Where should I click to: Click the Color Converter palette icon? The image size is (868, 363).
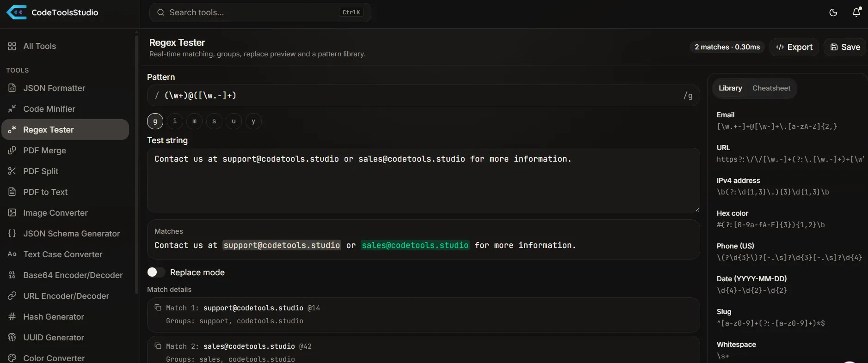click(12, 358)
